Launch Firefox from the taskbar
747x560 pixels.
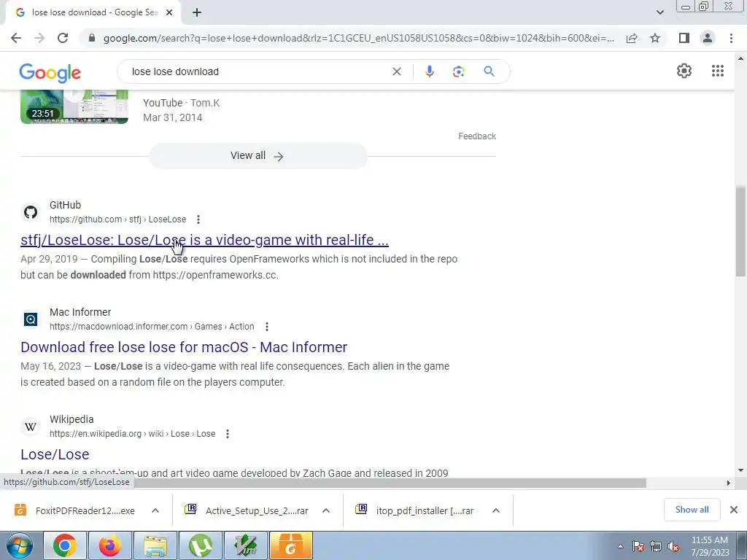point(110,545)
